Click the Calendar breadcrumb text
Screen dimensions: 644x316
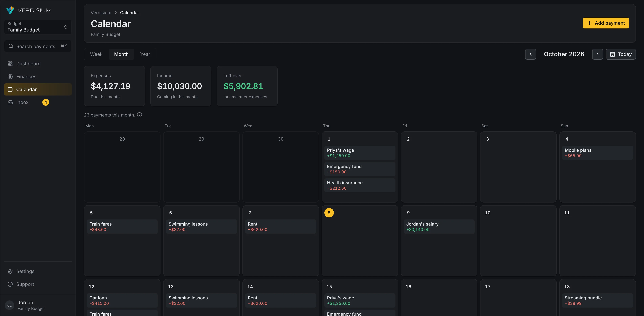tap(130, 13)
